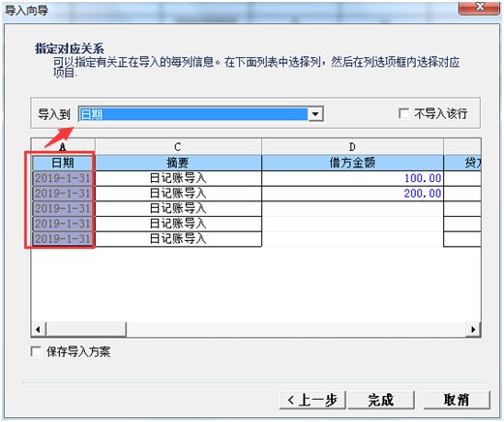Select column header D
This screenshot has height=422, width=504.
[352, 147]
